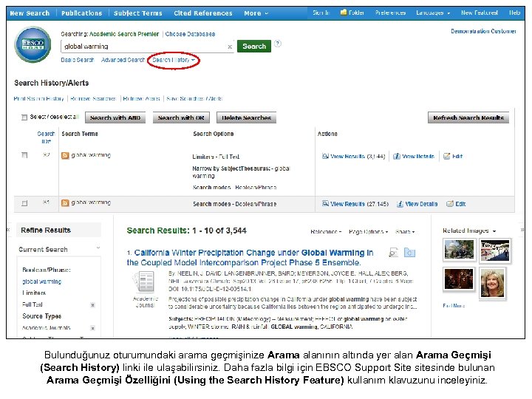Open the smiling woman related image thumbnail
This screenshot has width=532, height=399.
492,283
